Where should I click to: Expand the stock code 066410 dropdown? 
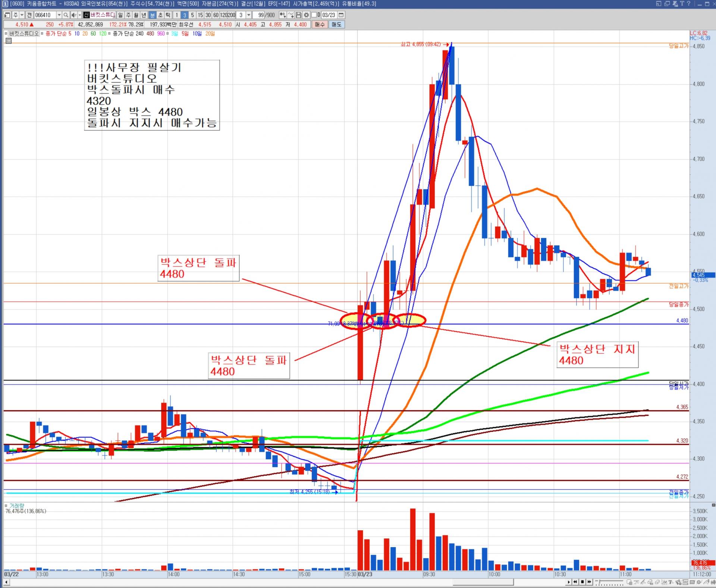(59, 15)
